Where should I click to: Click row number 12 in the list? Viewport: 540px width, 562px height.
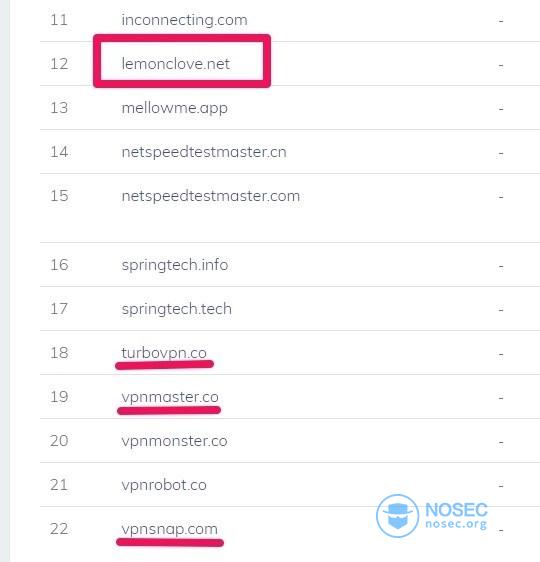click(59, 64)
